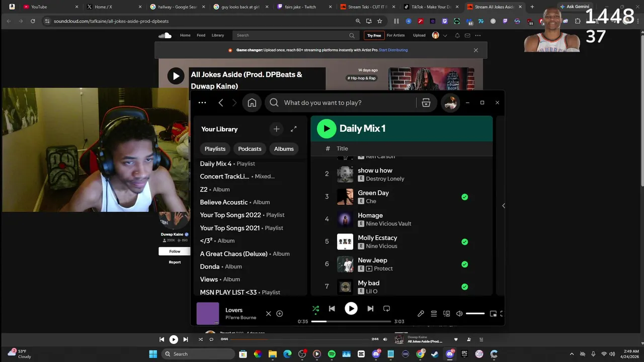
Task: Click Start Distributing link in banner
Action: point(393,50)
